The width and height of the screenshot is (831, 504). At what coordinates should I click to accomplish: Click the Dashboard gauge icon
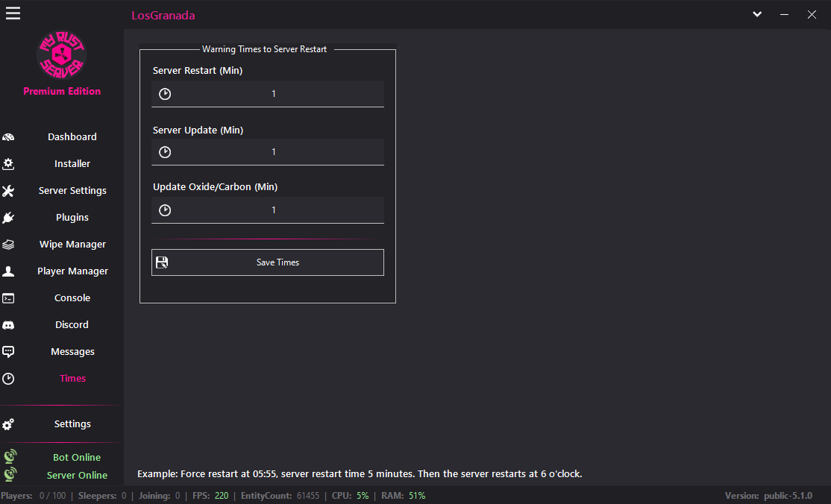click(x=8, y=137)
